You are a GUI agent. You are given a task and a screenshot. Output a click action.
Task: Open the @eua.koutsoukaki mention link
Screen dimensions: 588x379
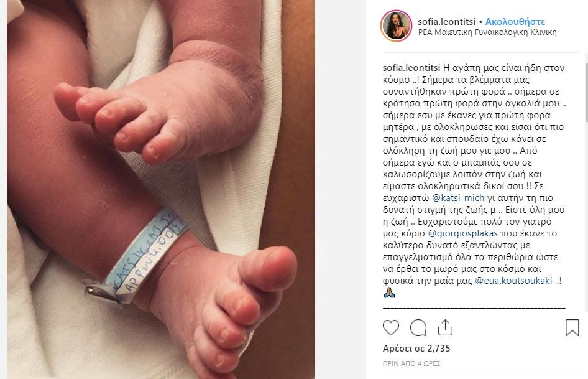point(513,281)
